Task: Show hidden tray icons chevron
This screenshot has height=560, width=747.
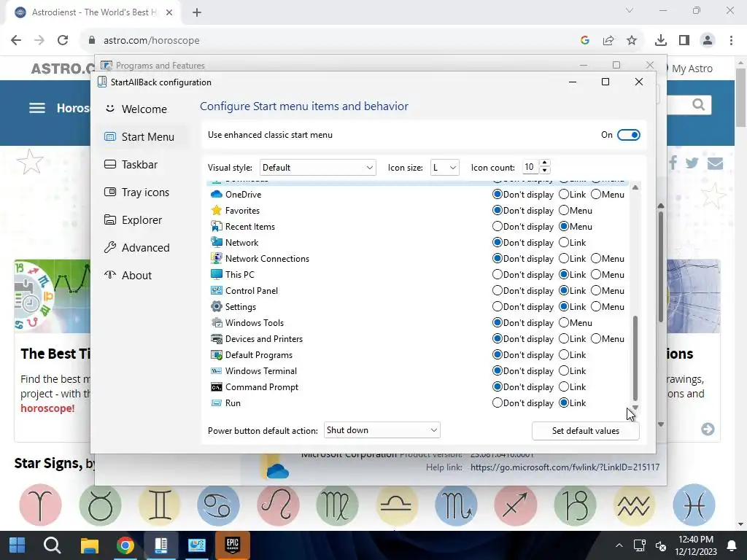Action: 619,545
